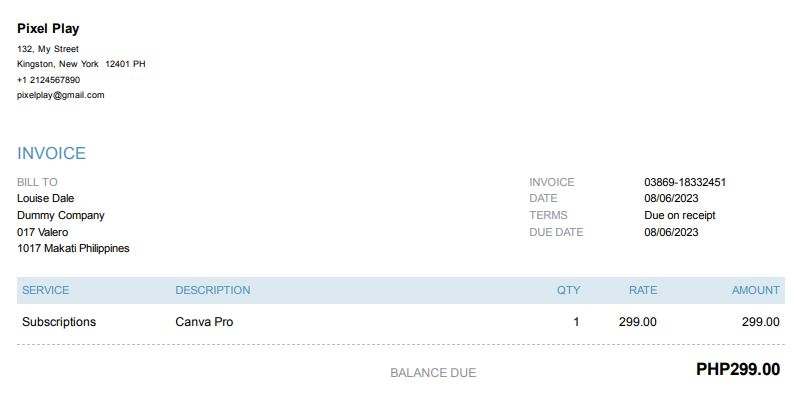Screen dimensions: 794x403
Task: Click the BALANCE DUE label
Action: pyautogui.click(x=433, y=373)
